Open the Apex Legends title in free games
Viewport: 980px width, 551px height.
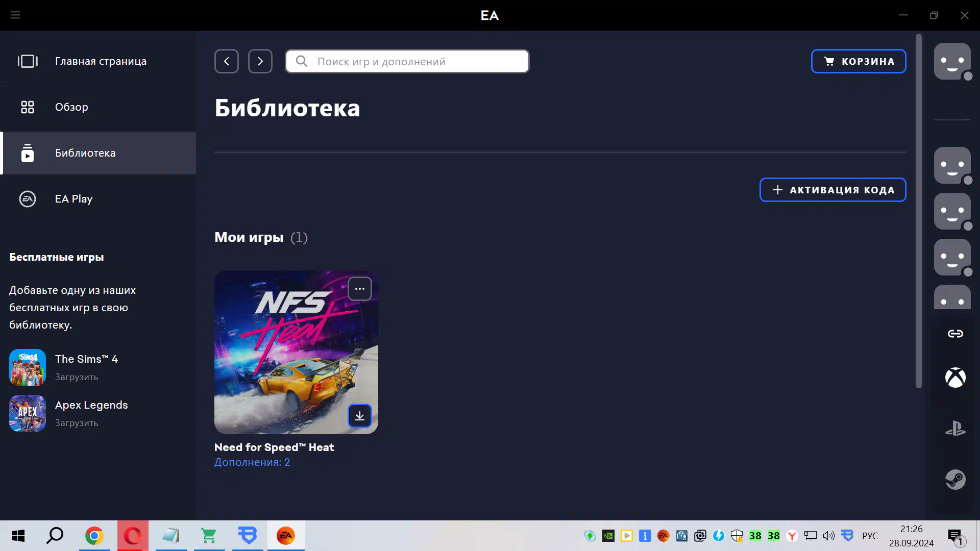[x=91, y=405]
